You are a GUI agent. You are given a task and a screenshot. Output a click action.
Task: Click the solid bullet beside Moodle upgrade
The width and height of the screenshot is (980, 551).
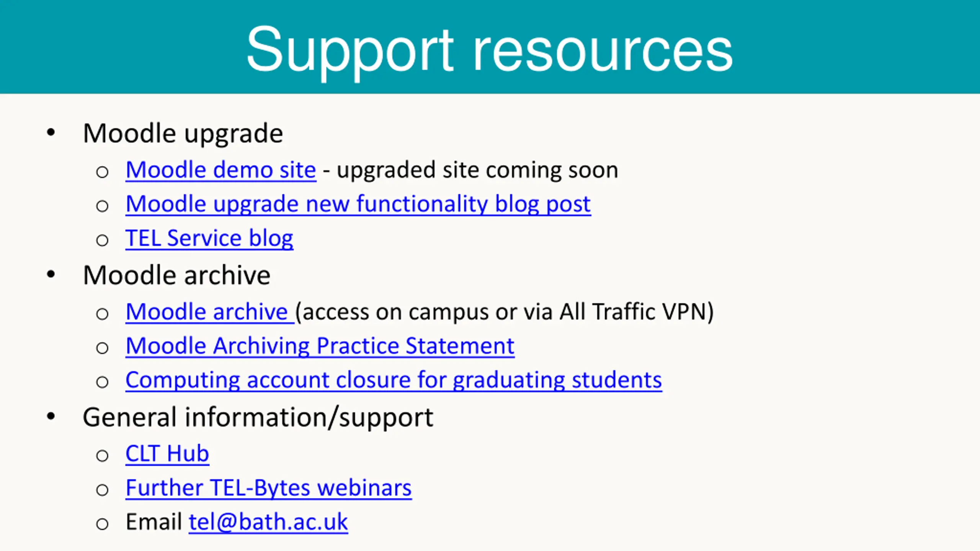tap(51, 133)
